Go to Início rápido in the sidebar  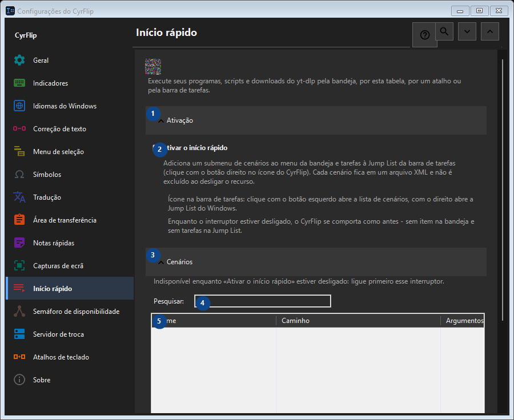70,288
